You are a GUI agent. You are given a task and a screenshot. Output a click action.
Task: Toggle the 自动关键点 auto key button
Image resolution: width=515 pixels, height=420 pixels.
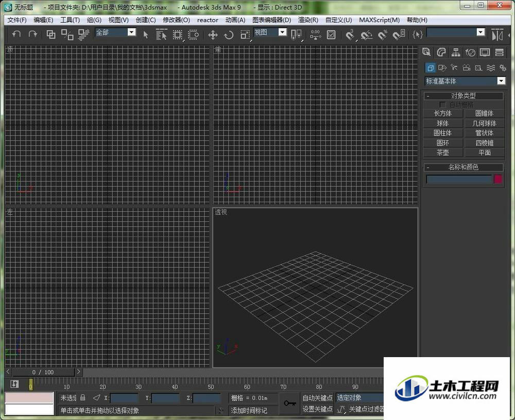(317, 398)
